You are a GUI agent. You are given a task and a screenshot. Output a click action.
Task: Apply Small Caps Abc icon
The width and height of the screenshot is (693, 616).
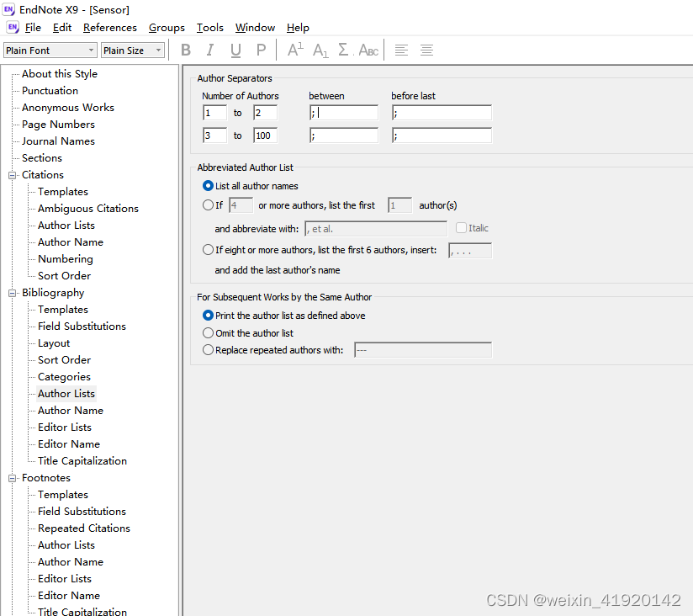pos(368,50)
